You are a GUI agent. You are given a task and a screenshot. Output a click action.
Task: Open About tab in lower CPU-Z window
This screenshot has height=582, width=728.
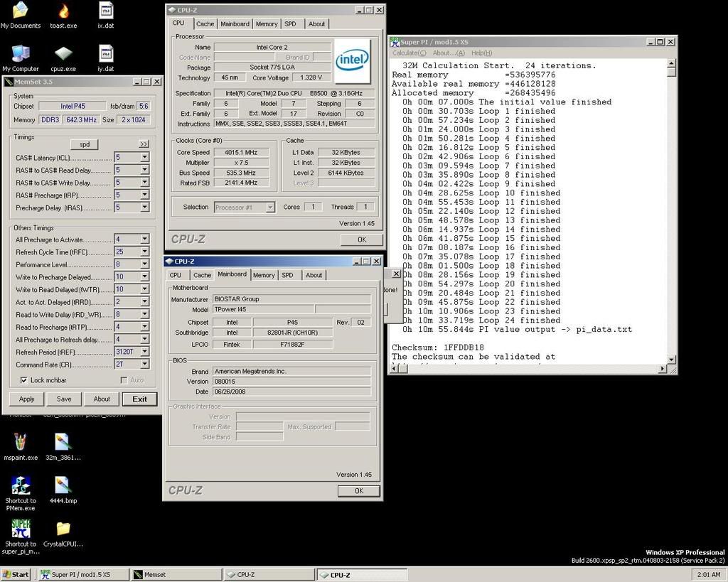tap(314, 275)
